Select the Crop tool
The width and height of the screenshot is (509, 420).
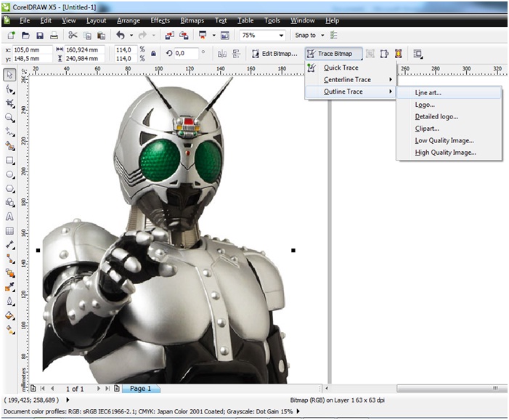point(9,104)
